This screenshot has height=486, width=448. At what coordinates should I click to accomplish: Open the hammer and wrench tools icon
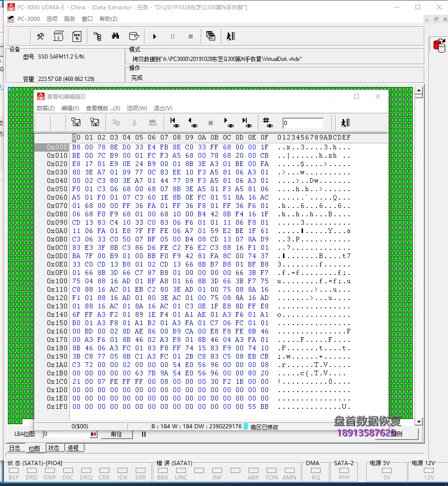[40, 36]
